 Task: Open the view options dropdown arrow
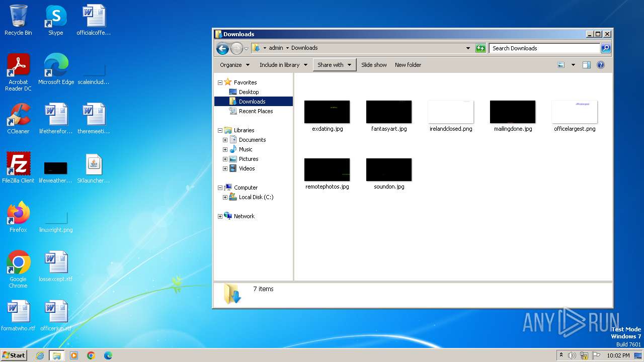[573, 65]
